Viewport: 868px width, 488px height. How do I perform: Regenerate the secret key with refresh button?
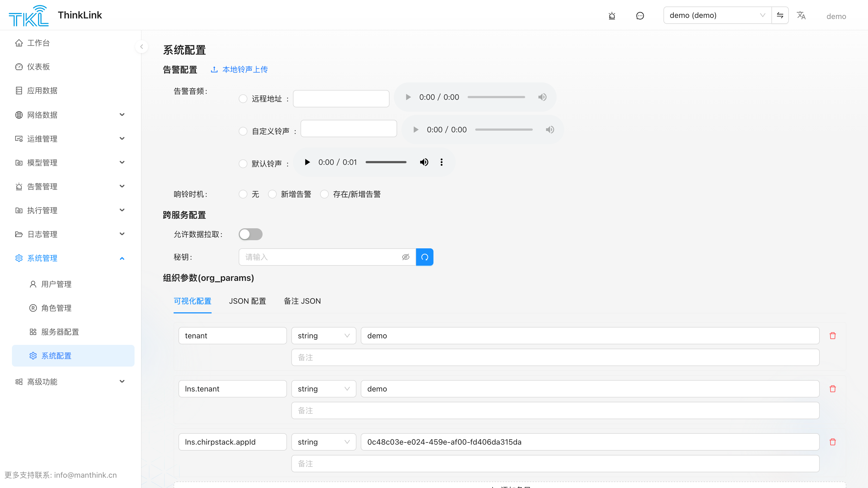[425, 257]
